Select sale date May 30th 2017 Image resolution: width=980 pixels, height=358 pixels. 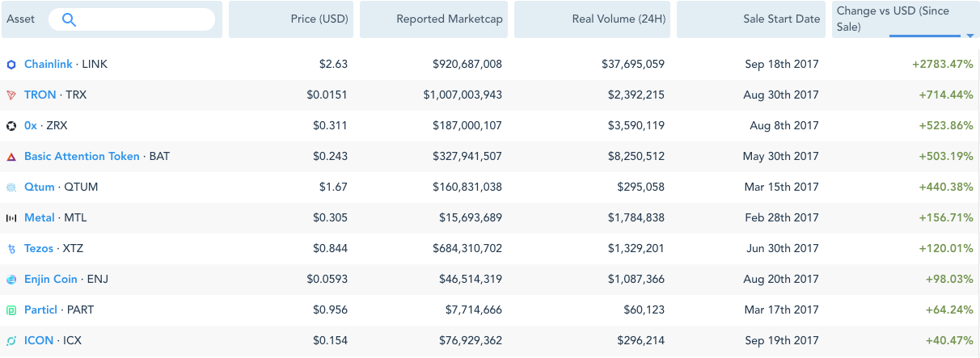(781, 157)
